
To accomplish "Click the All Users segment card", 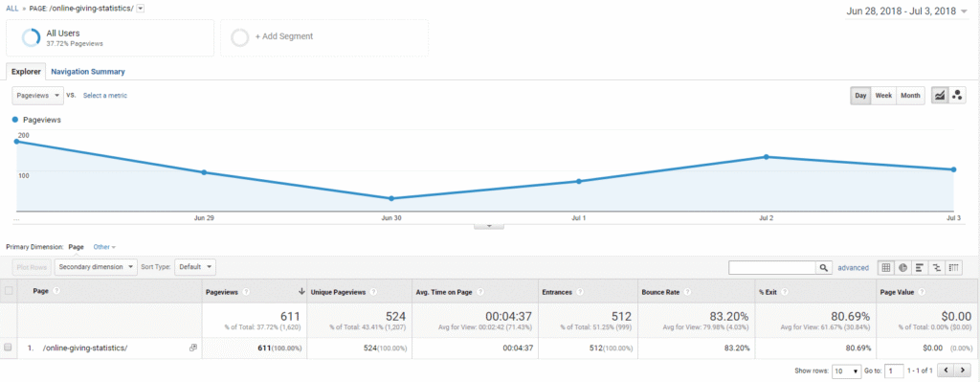I will click(110, 37).
